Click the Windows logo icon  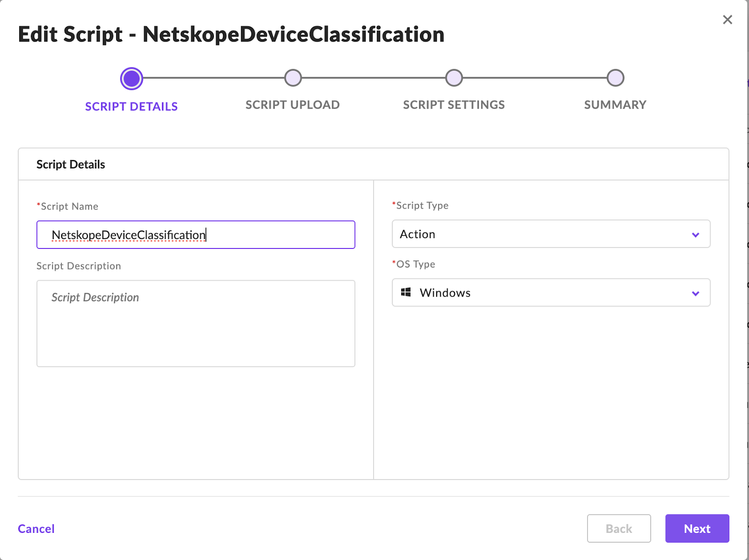406,292
